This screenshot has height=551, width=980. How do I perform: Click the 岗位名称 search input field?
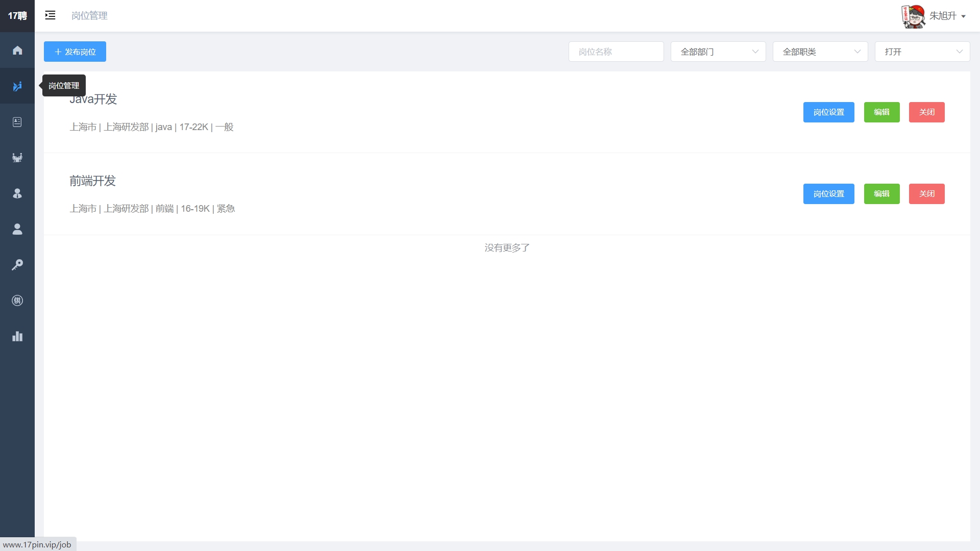(616, 52)
